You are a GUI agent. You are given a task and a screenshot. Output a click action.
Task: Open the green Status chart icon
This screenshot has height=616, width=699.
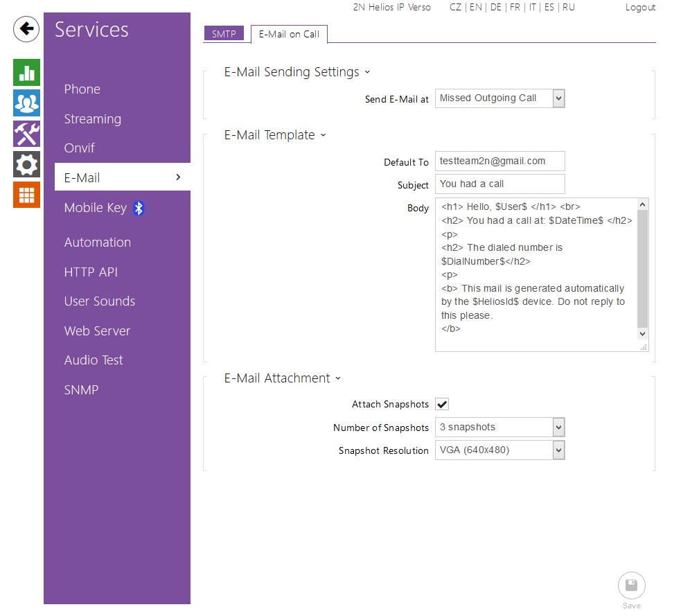(x=26, y=73)
